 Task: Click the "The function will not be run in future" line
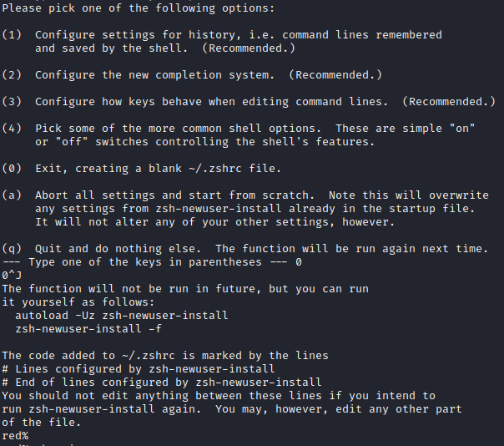(x=185, y=289)
